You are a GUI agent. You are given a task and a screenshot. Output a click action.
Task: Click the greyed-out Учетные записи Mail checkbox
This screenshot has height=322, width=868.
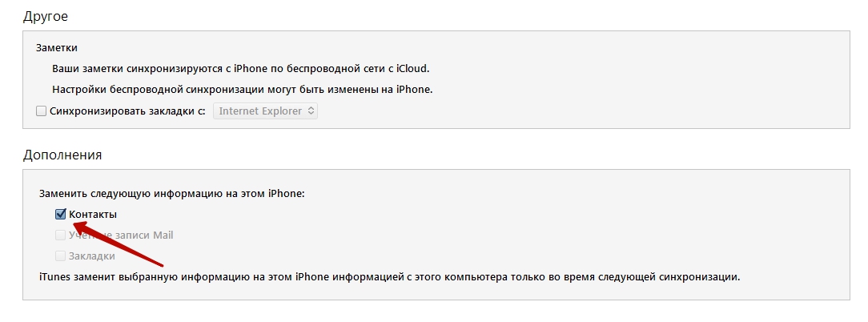click(60, 235)
